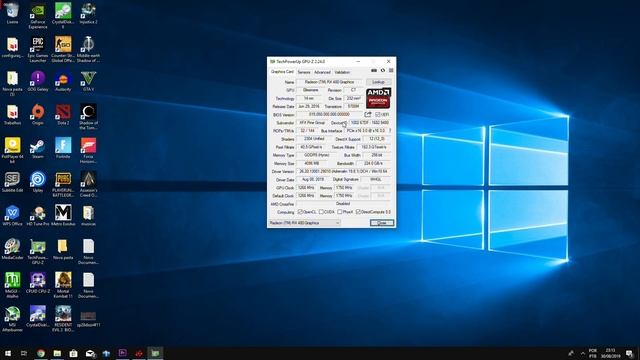Select the Uplay desktop icon

(38, 182)
